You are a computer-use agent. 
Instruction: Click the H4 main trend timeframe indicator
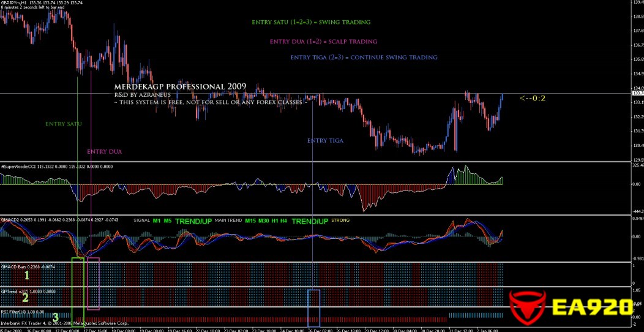pos(285,221)
